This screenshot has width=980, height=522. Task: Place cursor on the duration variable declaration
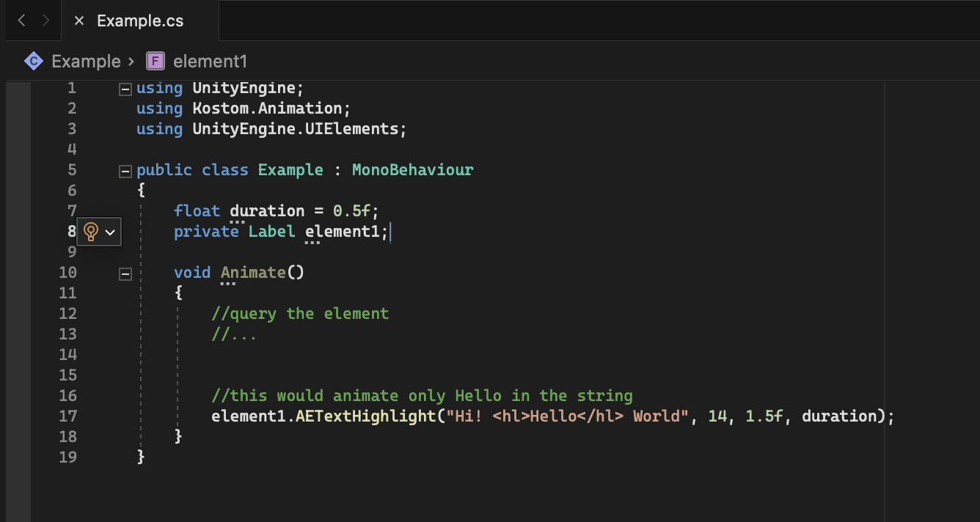coord(267,211)
